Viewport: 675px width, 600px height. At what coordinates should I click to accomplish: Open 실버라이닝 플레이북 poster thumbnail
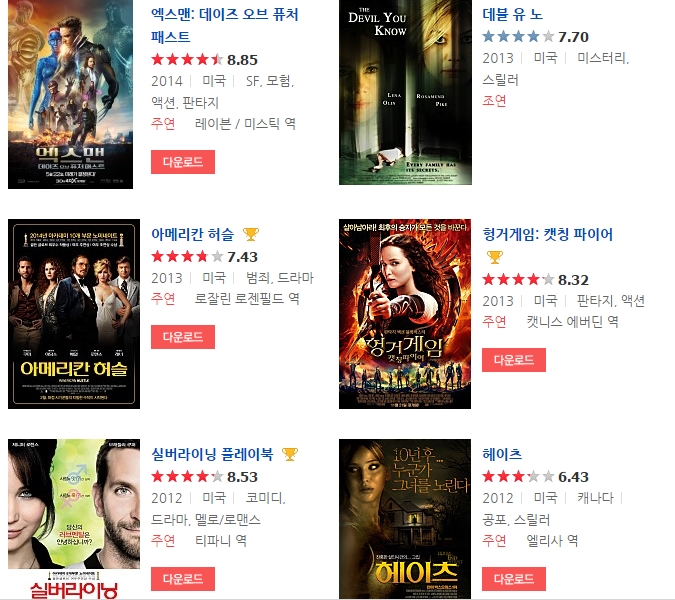point(74,519)
